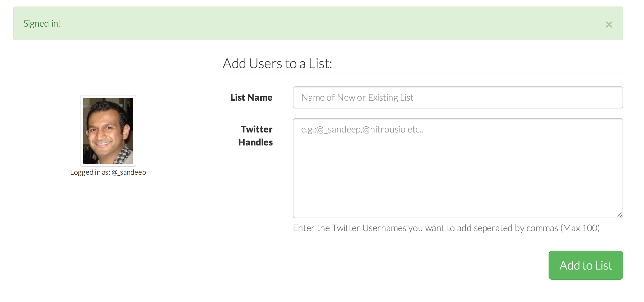Click the Add Users to a List heading

277,63
